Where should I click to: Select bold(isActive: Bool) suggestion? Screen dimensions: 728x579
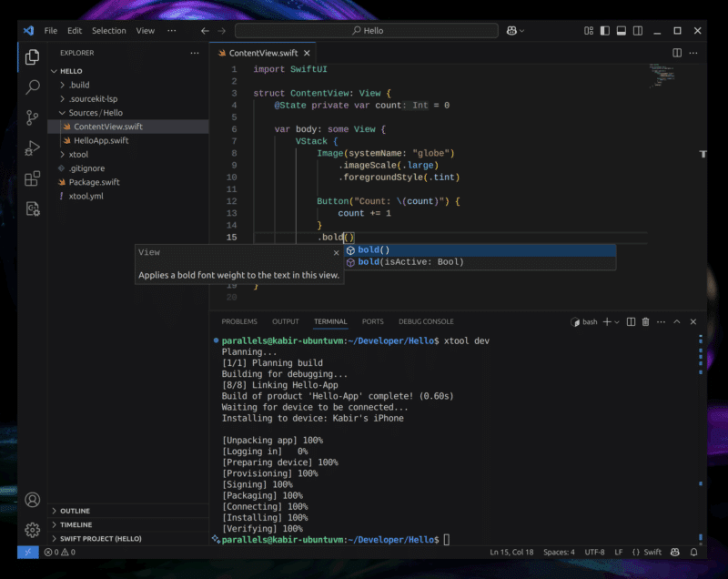coord(480,262)
